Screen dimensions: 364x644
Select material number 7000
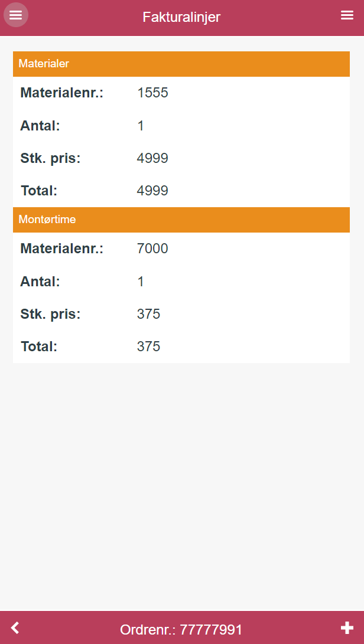(x=152, y=249)
